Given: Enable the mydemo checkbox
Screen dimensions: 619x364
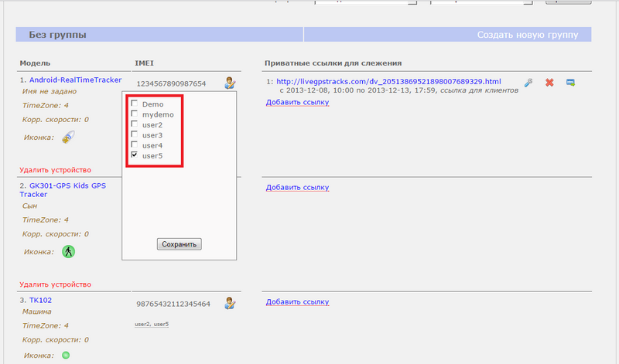Looking at the screenshot, I should 135,114.
